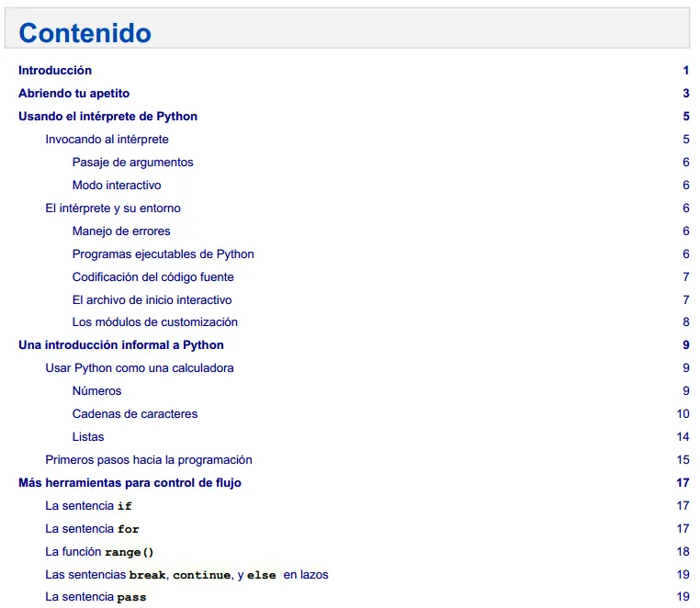Go to Más herramientas para control de flujo
The height and width of the screenshot is (608, 700).
[130, 483]
